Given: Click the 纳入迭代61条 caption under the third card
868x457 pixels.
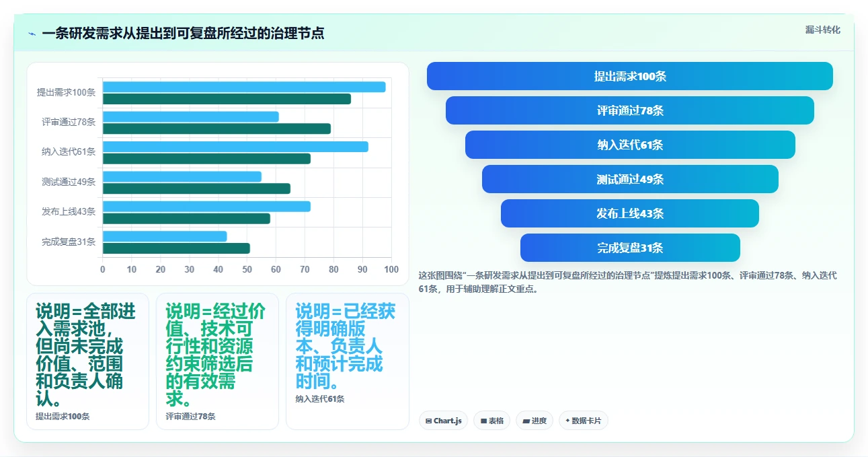Looking at the screenshot, I should coord(320,399).
